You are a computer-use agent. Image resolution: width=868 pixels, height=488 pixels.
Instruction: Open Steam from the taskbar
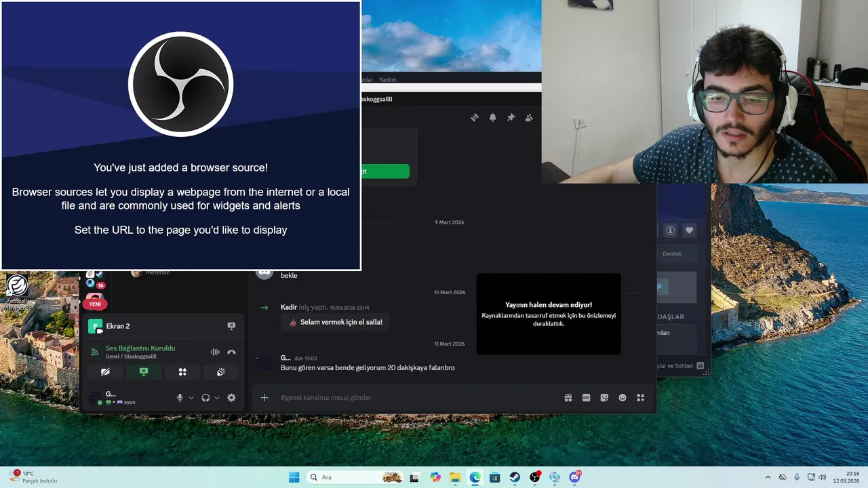[x=515, y=477]
